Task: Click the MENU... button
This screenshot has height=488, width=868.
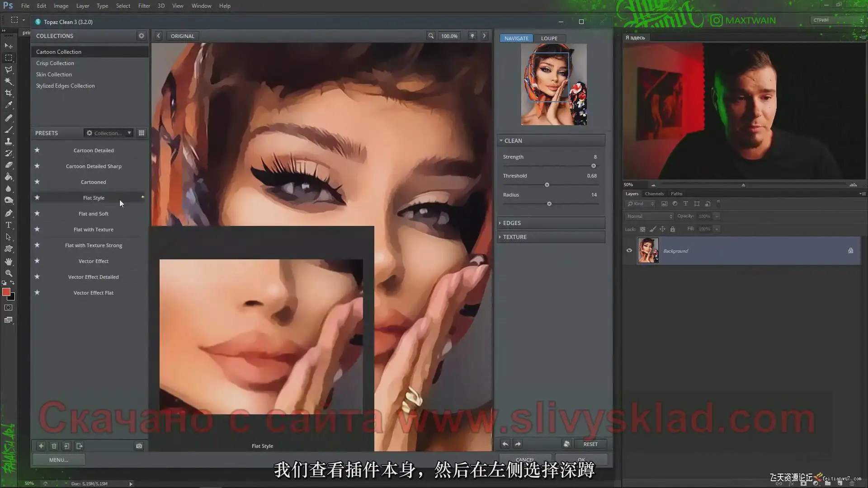Action: coord(59,460)
